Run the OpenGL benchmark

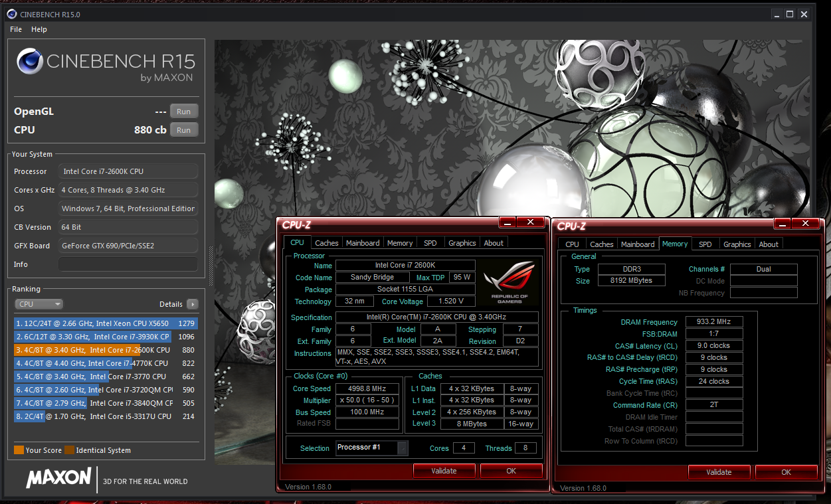pyautogui.click(x=184, y=112)
